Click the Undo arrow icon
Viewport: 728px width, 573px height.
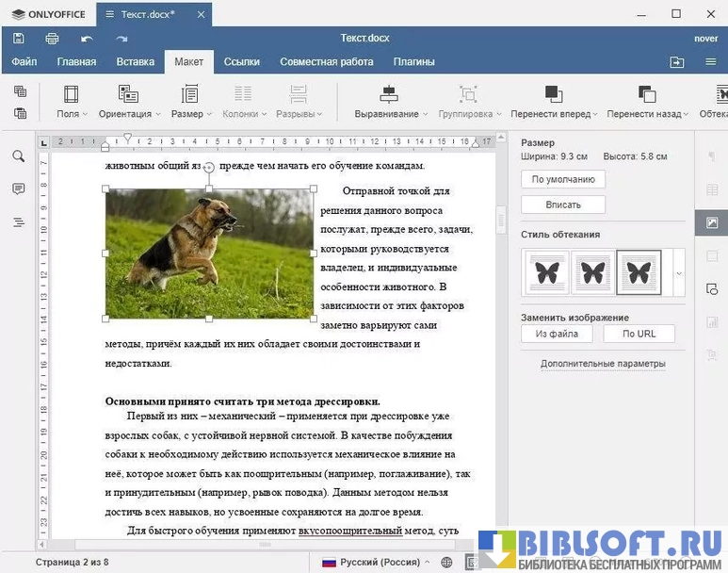[87, 39]
